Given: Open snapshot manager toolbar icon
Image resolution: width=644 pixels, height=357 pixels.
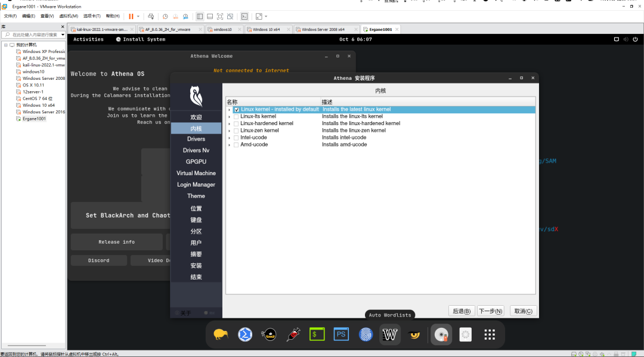Looking at the screenshot, I should click(x=185, y=17).
